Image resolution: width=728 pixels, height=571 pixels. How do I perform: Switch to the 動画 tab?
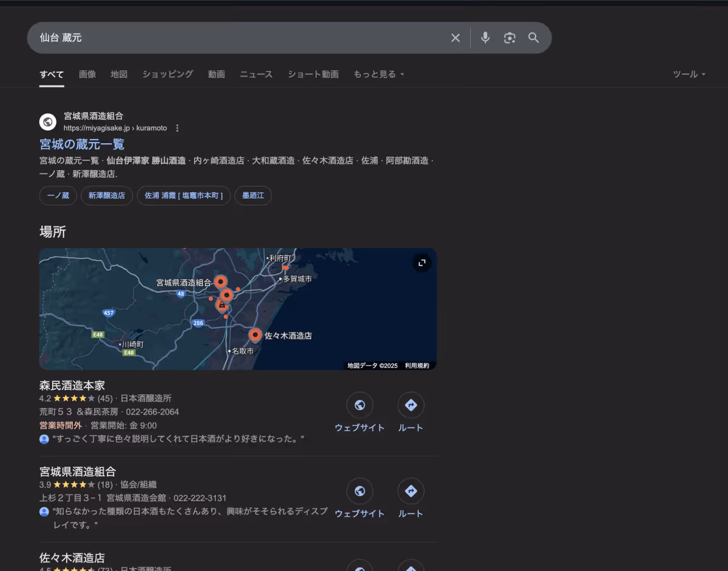217,74
